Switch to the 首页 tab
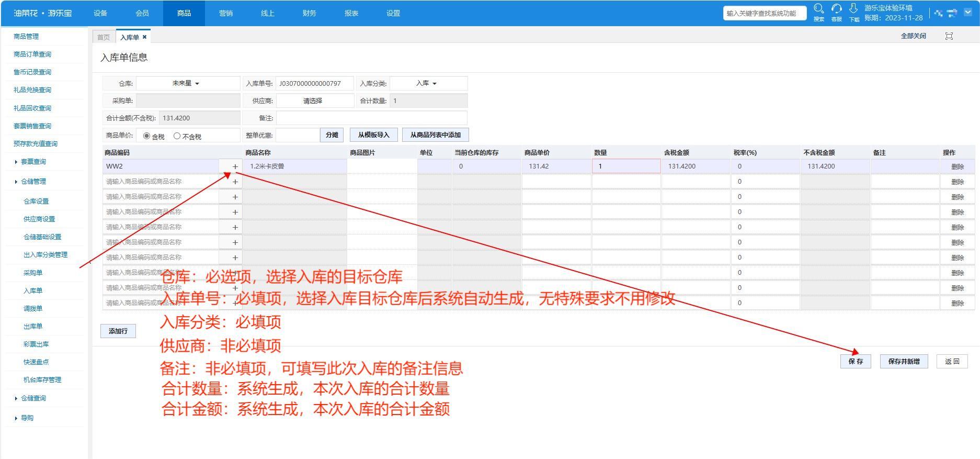The height and width of the screenshot is (459, 980). coord(104,37)
